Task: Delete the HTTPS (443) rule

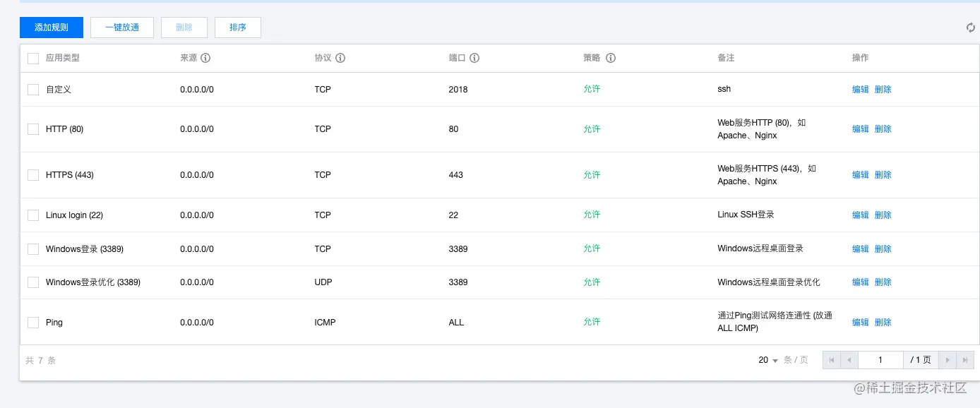Action: tap(883, 175)
